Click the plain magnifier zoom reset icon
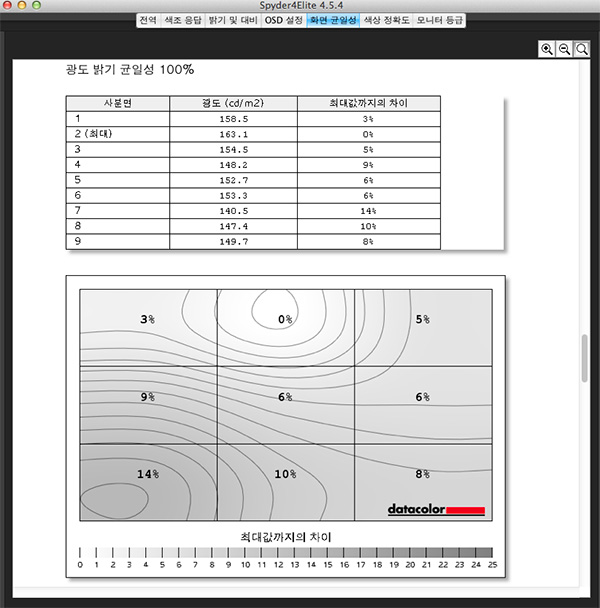 tap(582, 49)
